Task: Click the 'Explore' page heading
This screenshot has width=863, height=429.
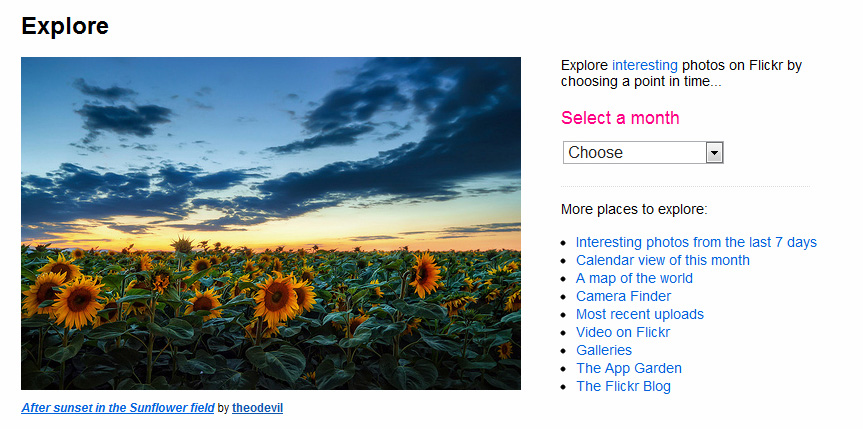Action: tap(65, 26)
